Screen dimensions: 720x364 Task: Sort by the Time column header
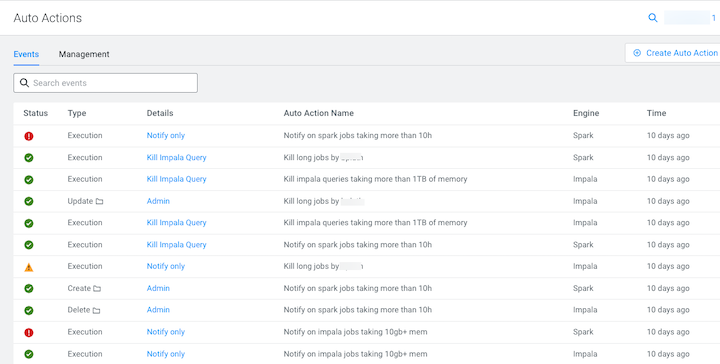coord(657,113)
